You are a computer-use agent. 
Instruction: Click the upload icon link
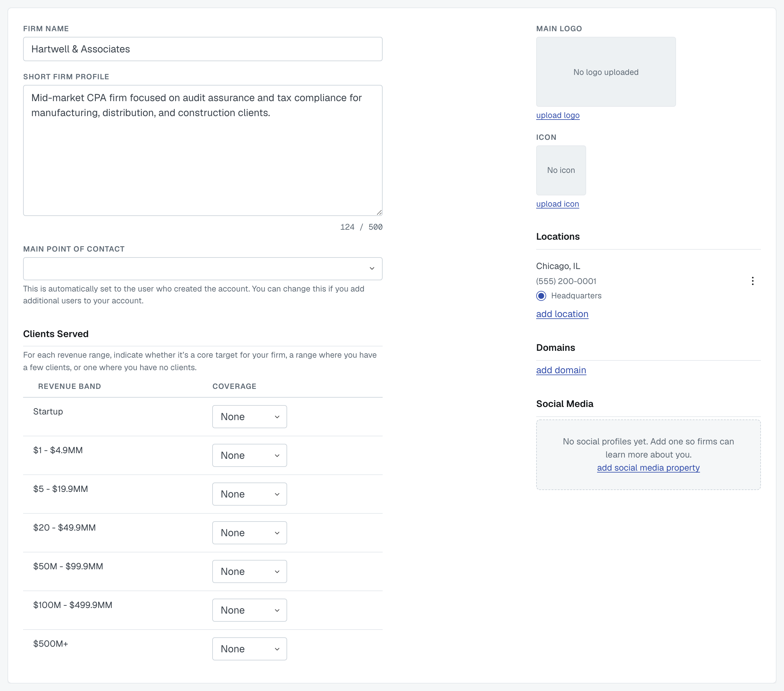tap(557, 204)
